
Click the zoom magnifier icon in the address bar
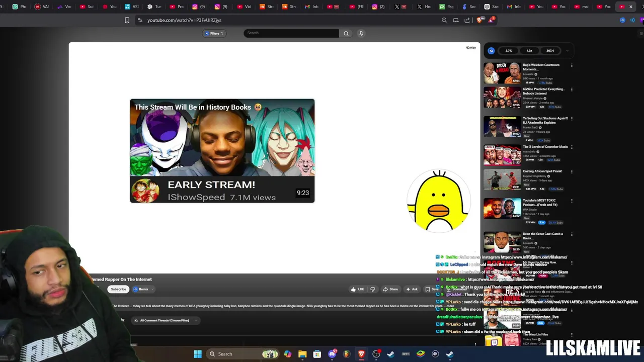coord(444,20)
